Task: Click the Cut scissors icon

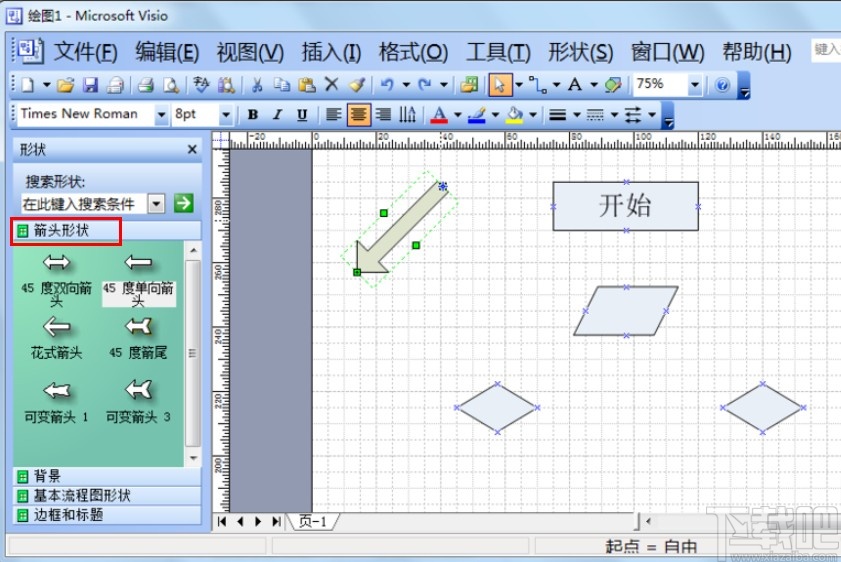Action: click(x=257, y=85)
